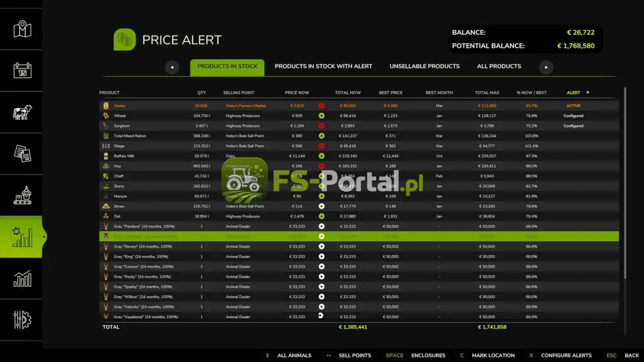Sort by the % Now / Best column header

[x=531, y=93]
